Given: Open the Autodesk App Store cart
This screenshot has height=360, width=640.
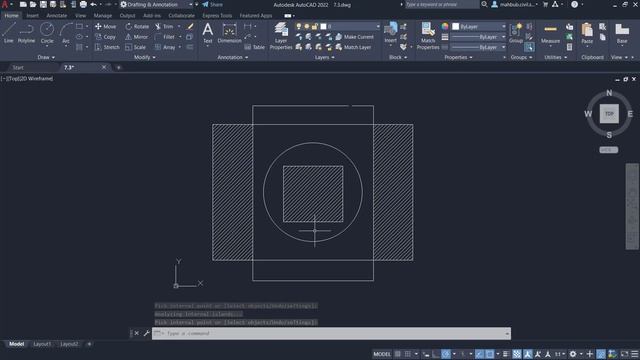Looking at the screenshot, I should [545, 4].
